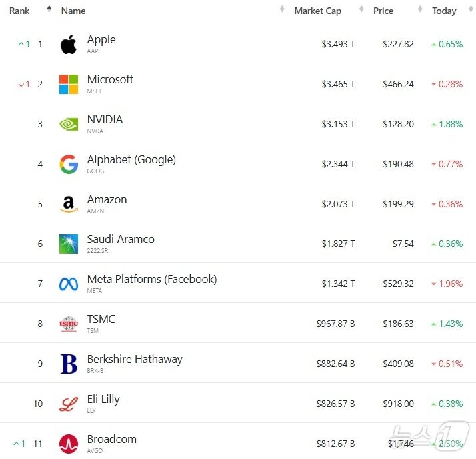The width and height of the screenshot is (476, 459).
Task: Sort table by Rank column arrows
Action: pos(49,10)
